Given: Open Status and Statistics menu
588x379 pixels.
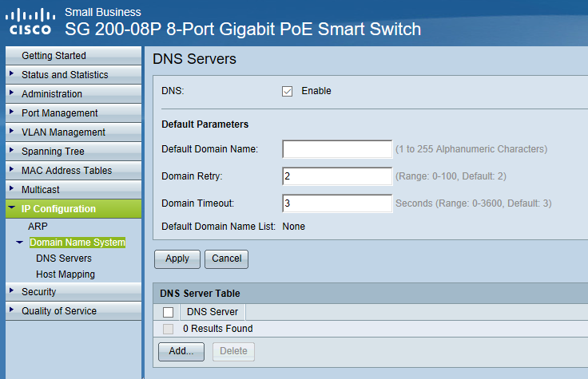Looking at the screenshot, I should coord(73,74).
